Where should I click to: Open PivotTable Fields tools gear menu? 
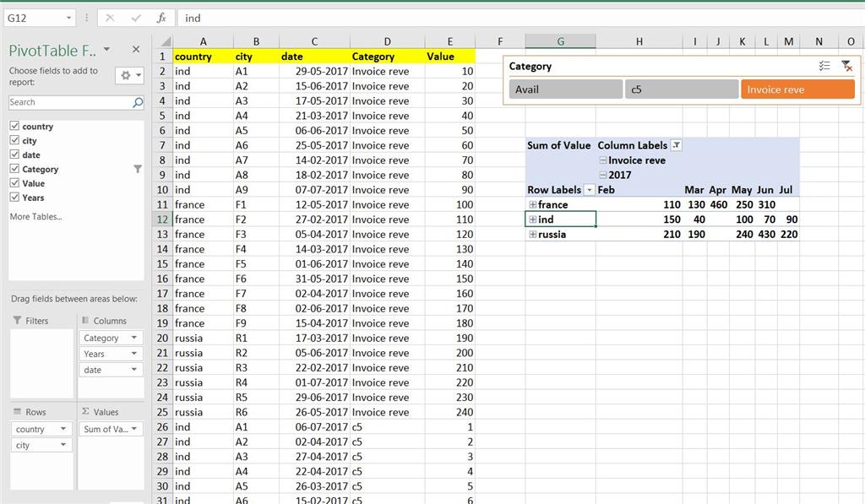[129, 75]
